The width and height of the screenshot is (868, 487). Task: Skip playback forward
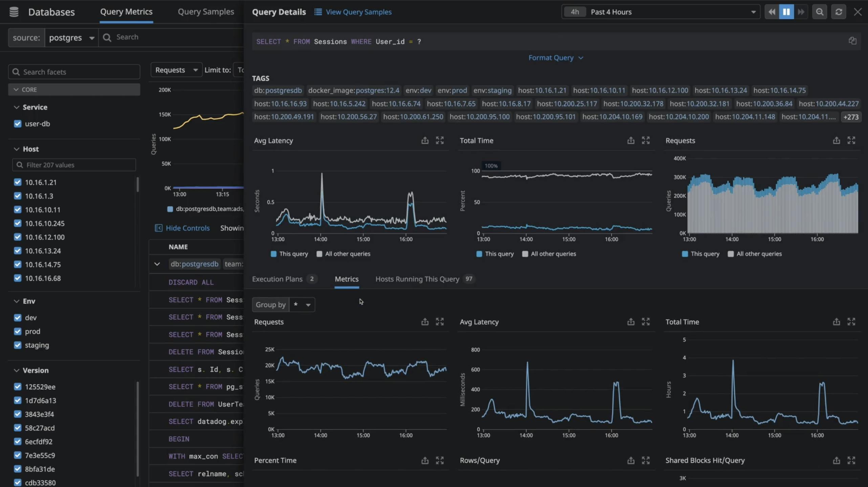tap(802, 11)
